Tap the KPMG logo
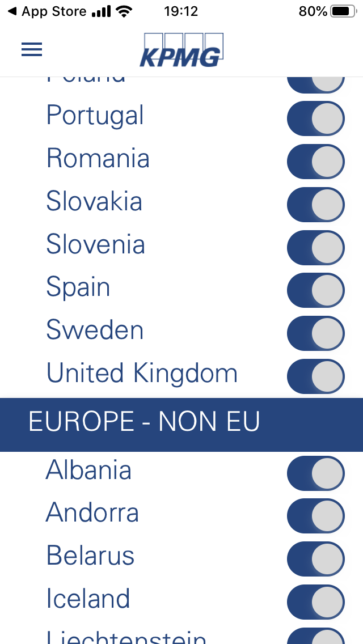Screen dimensions: 363x644 point(181,50)
